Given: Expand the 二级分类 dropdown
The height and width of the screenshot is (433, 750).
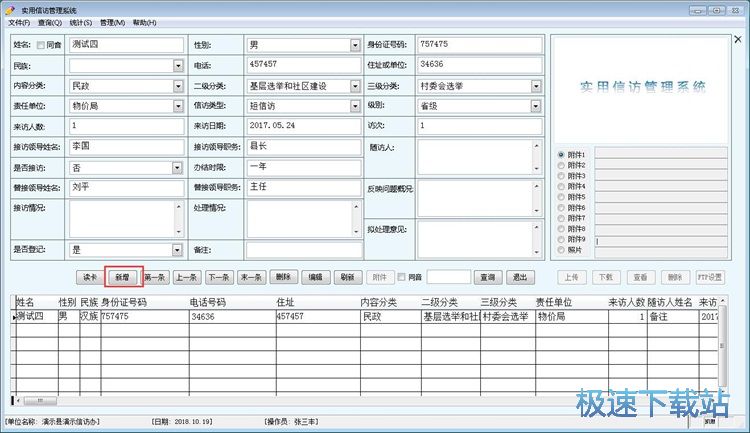Looking at the screenshot, I should point(355,86).
